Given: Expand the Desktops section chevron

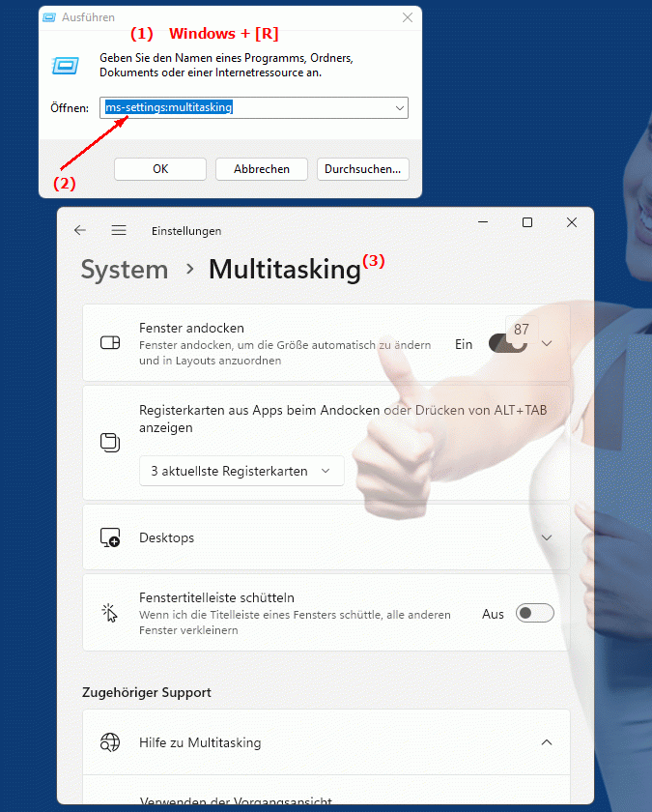Looking at the screenshot, I should [547, 537].
